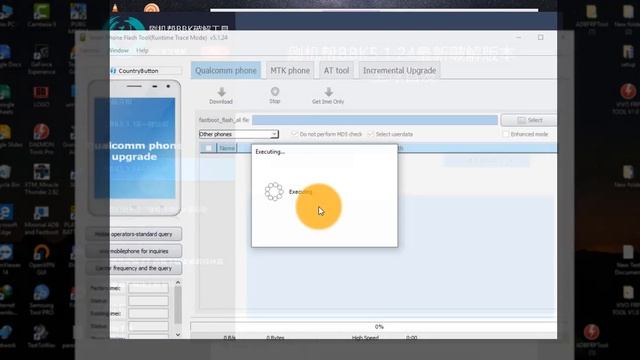Click scroll-up arrow of left panel
Image resolution: width=640 pixels, height=360 pixels.
pos(178,282)
